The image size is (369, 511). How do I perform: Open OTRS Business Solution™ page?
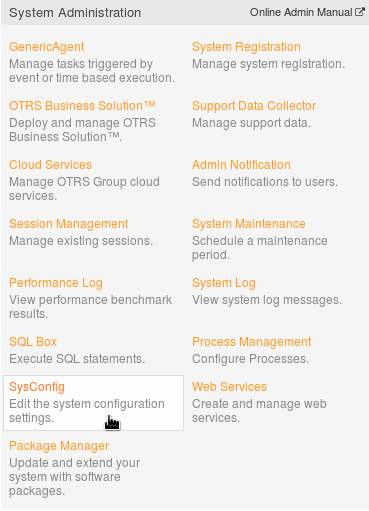(x=82, y=106)
